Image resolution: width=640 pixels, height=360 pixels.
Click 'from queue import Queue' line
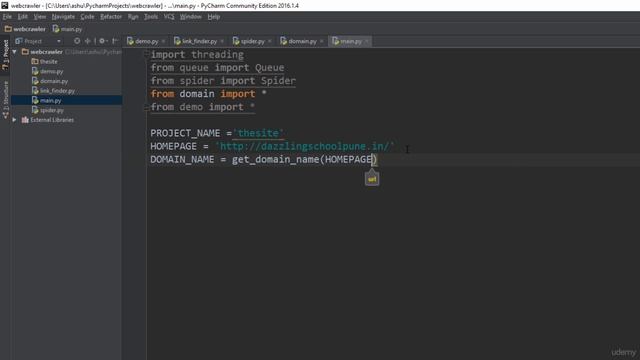click(x=217, y=68)
